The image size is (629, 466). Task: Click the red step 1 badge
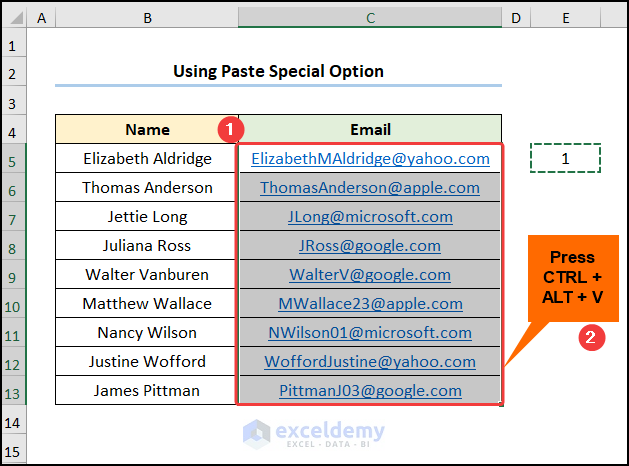(x=231, y=130)
